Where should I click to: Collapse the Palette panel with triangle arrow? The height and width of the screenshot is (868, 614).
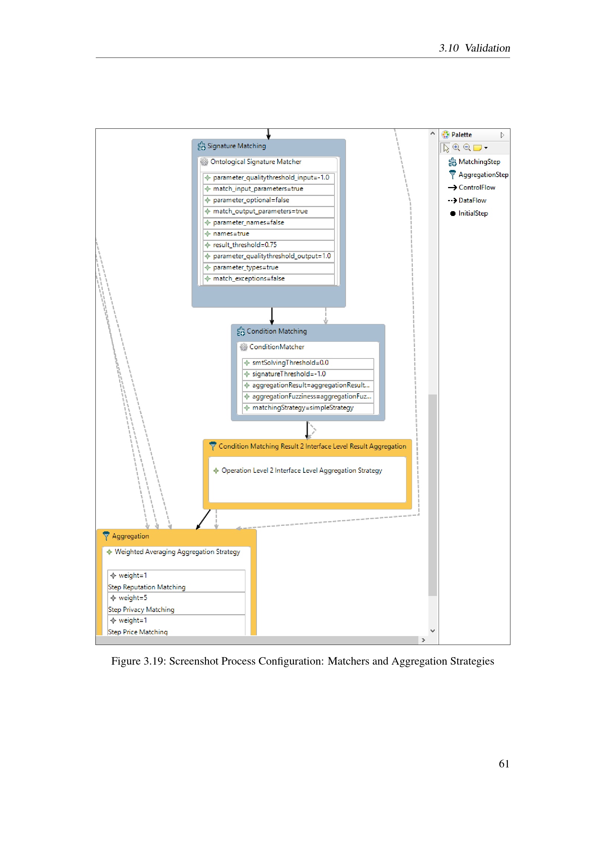[502, 135]
